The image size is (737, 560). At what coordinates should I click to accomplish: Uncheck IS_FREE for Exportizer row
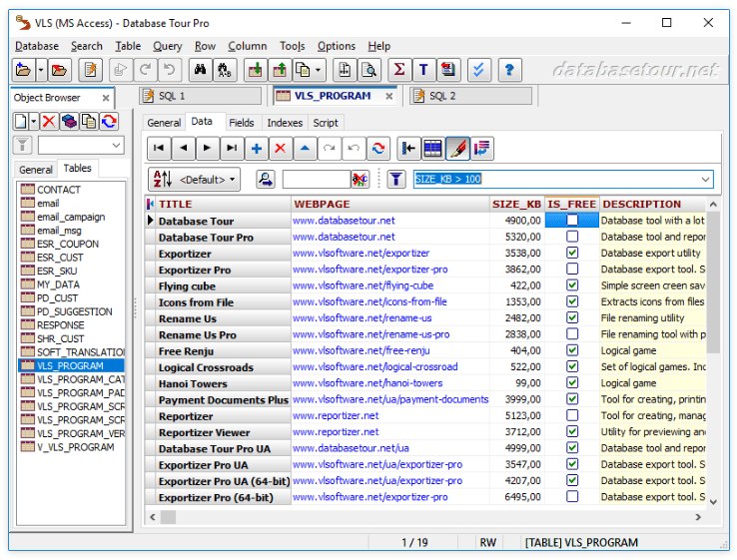point(572,253)
